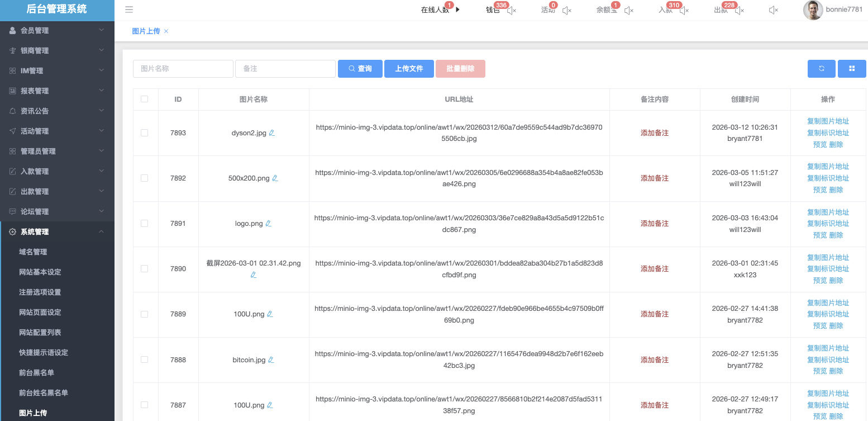Click the refresh icon button

(821, 68)
